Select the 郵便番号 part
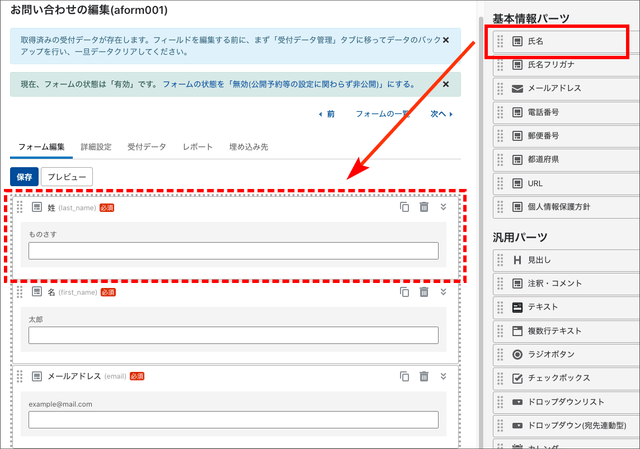Screen dimensions: 640x449 coord(566,136)
